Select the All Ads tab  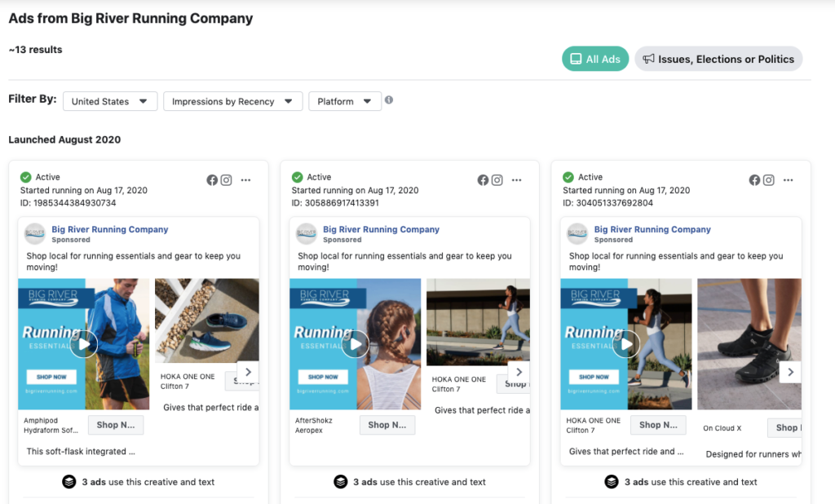tap(594, 60)
